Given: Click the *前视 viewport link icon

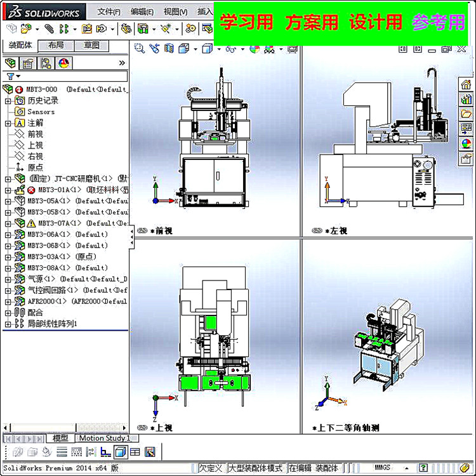Looking at the screenshot, I should (x=142, y=231).
